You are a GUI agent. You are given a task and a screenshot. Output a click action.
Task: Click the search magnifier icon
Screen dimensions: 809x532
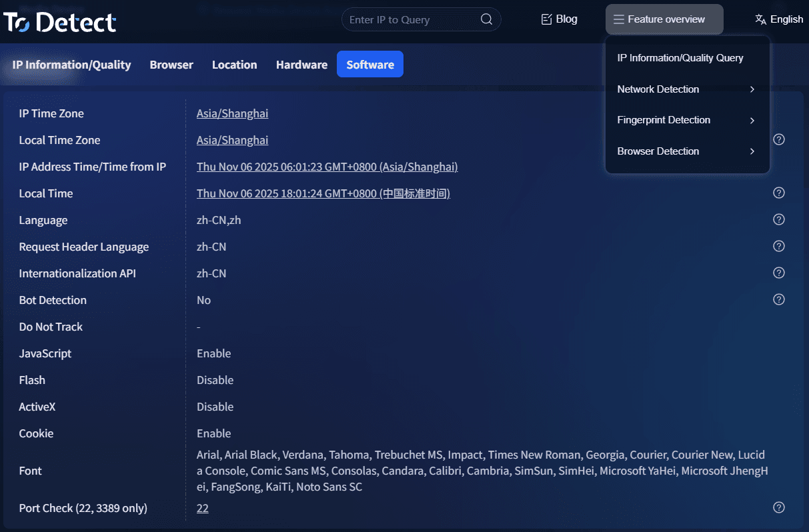(x=486, y=19)
